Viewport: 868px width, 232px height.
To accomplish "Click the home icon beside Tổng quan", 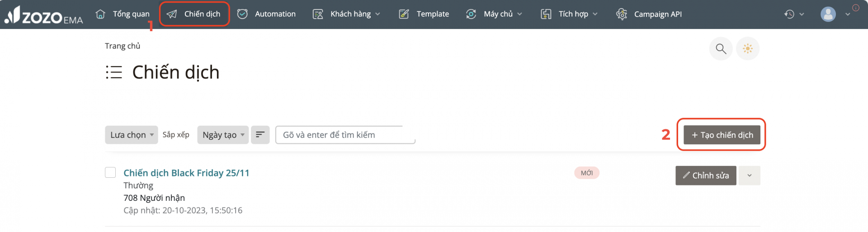I will pyautogui.click(x=100, y=14).
